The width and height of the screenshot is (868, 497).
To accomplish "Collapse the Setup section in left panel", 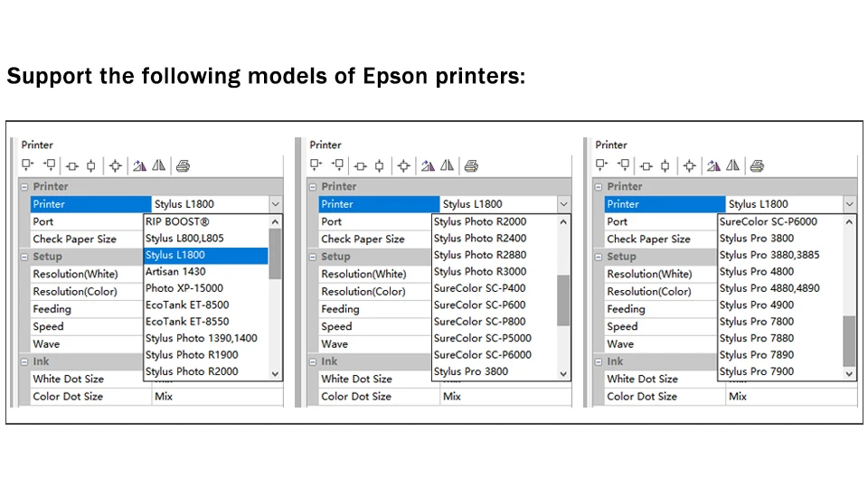I will click(x=24, y=257).
